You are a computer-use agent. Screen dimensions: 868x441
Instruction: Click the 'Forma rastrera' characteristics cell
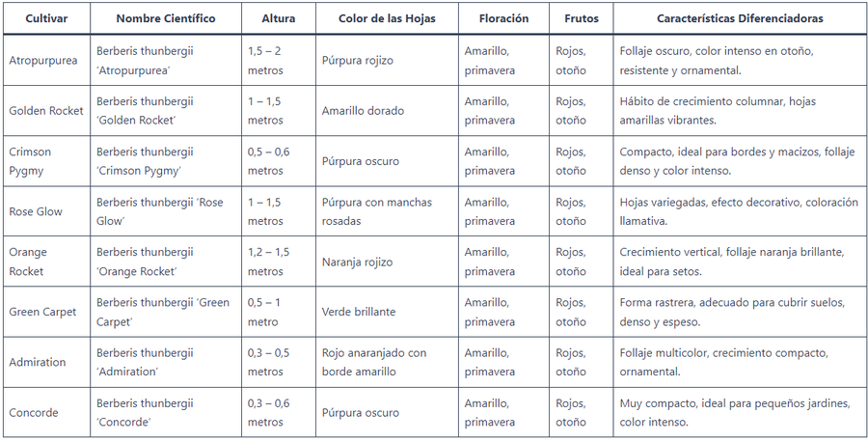pyautogui.click(x=732, y=312)
